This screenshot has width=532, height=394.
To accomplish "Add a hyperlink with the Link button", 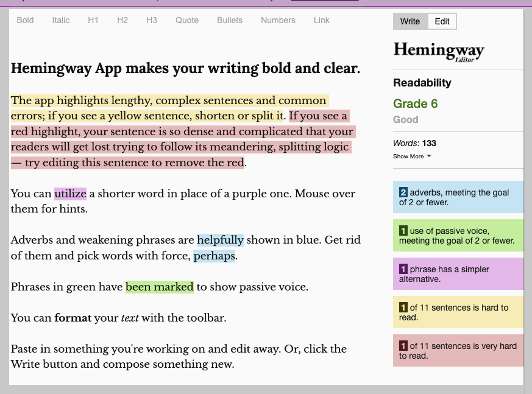I will pyautogui.click(x=321, y=20).
